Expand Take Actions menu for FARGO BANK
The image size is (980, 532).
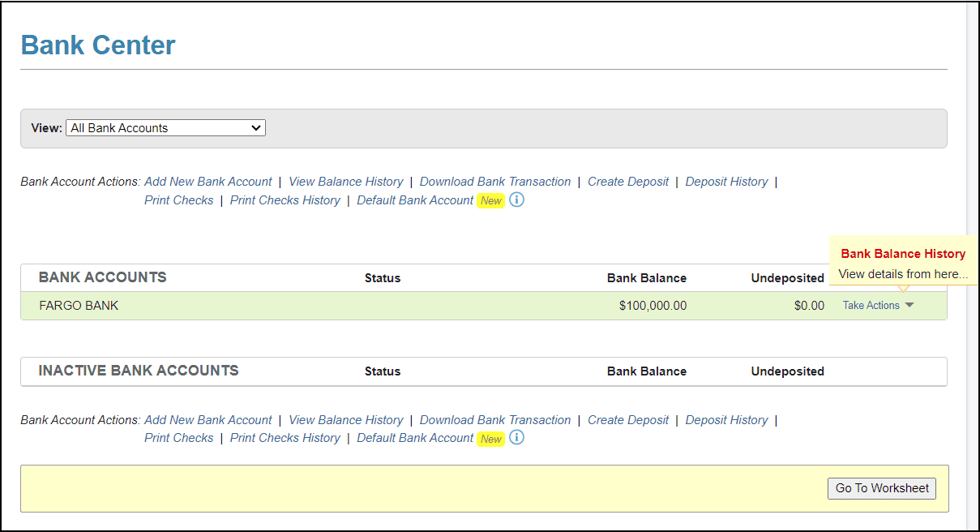[878, 306]
